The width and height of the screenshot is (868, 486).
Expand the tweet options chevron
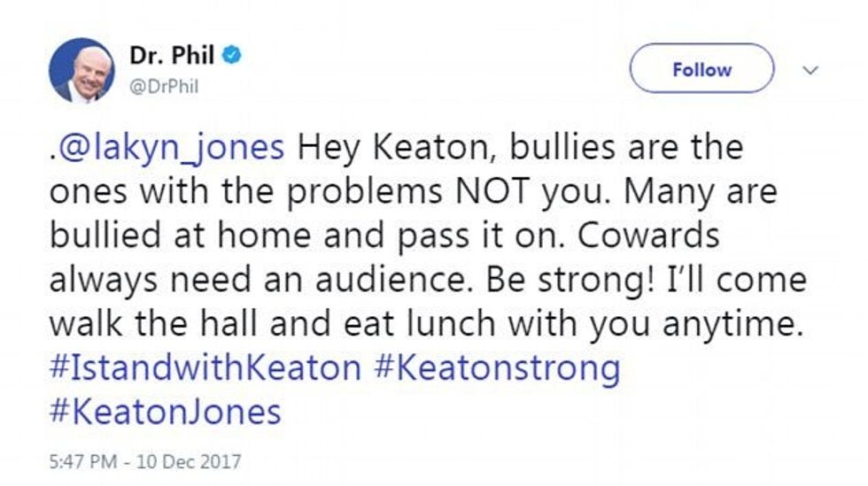tap(810, 69)
